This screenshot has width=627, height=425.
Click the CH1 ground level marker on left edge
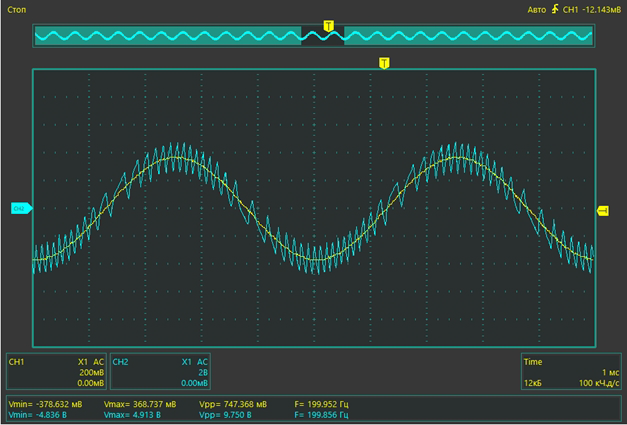(18, 208)
